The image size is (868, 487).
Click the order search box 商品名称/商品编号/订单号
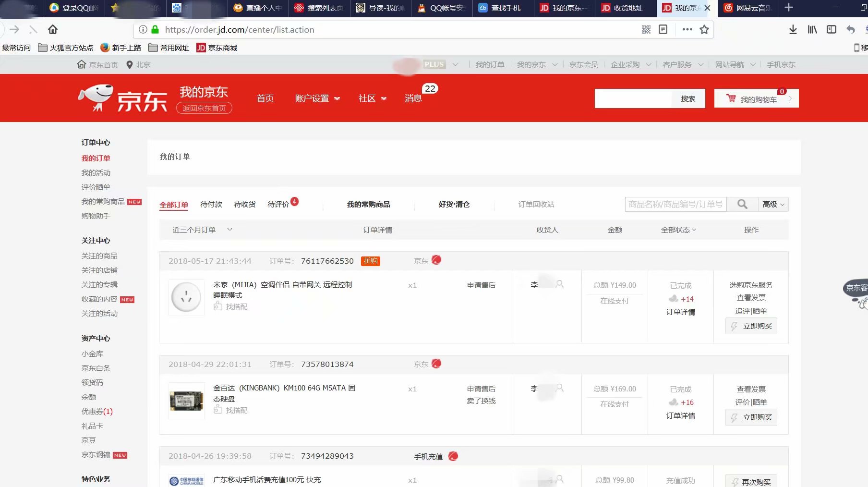point(675,204)
